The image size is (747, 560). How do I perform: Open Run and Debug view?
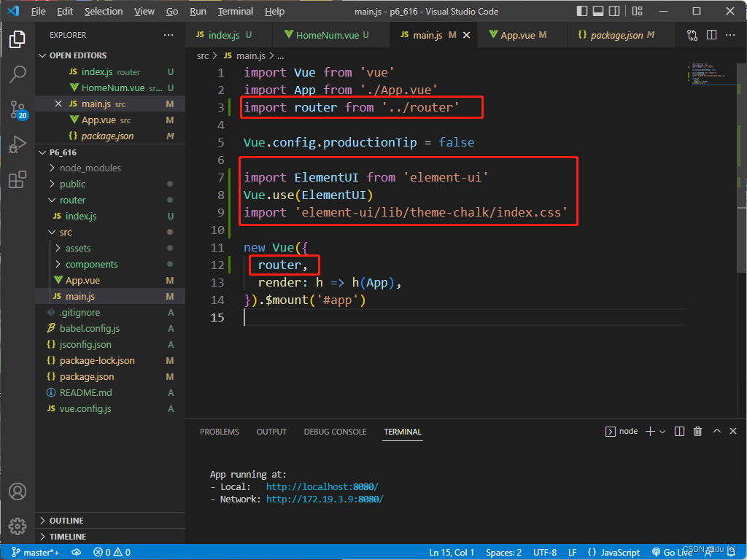(x=18, y=144)
